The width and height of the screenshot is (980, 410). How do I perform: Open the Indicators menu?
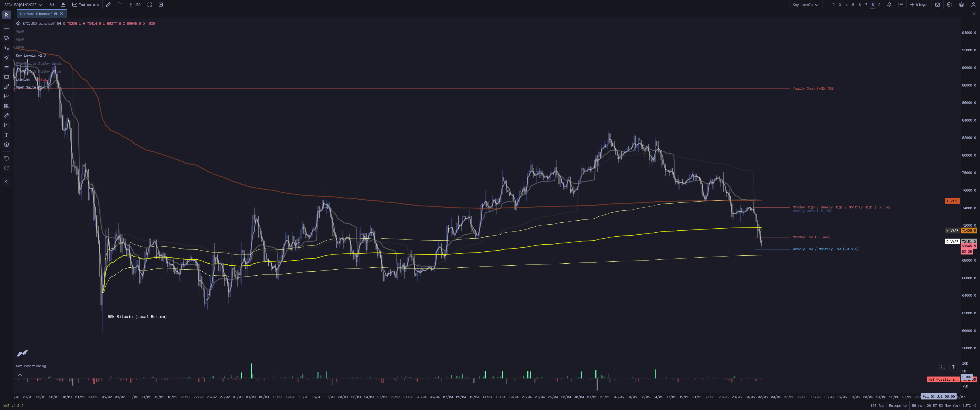(x=86, y=5)
